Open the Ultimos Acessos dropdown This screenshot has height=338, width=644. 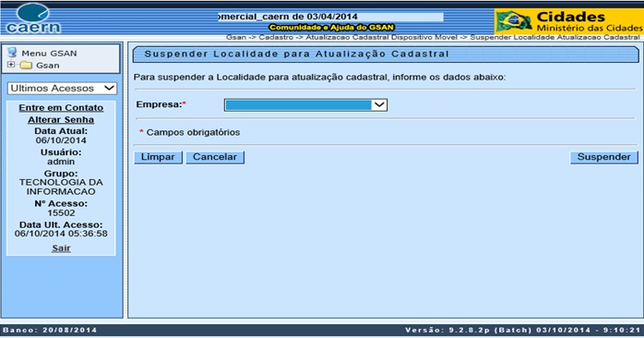(x=62, y=89)
